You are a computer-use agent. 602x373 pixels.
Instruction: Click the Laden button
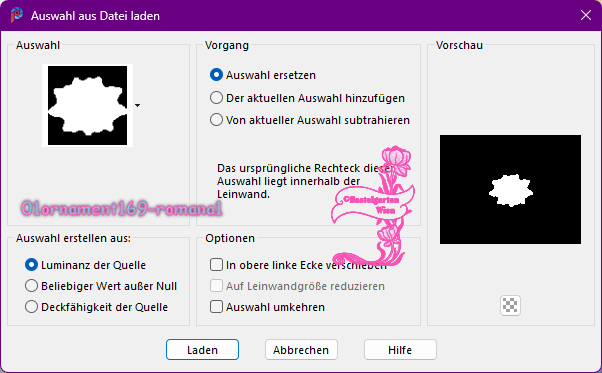point(202,350)
